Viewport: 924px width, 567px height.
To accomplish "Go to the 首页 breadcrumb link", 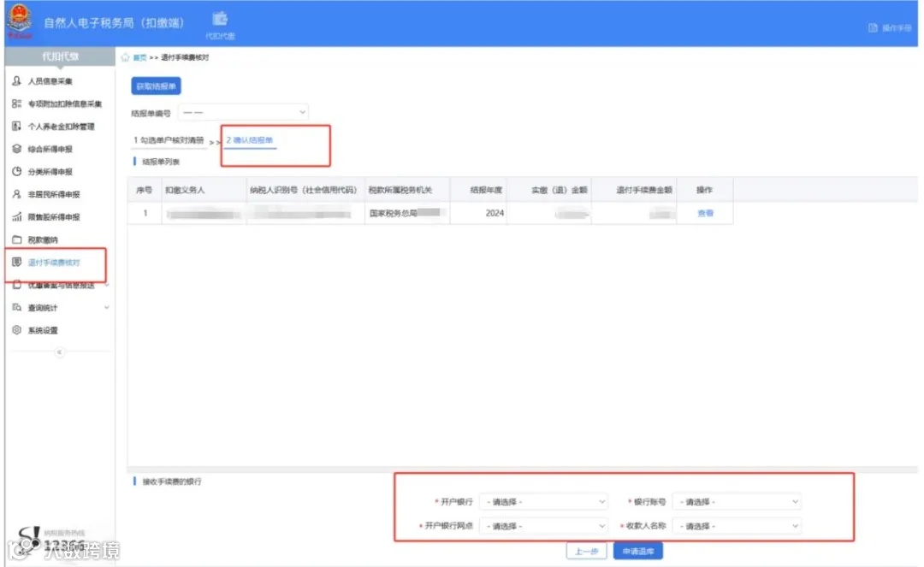I will click(139, 57).
